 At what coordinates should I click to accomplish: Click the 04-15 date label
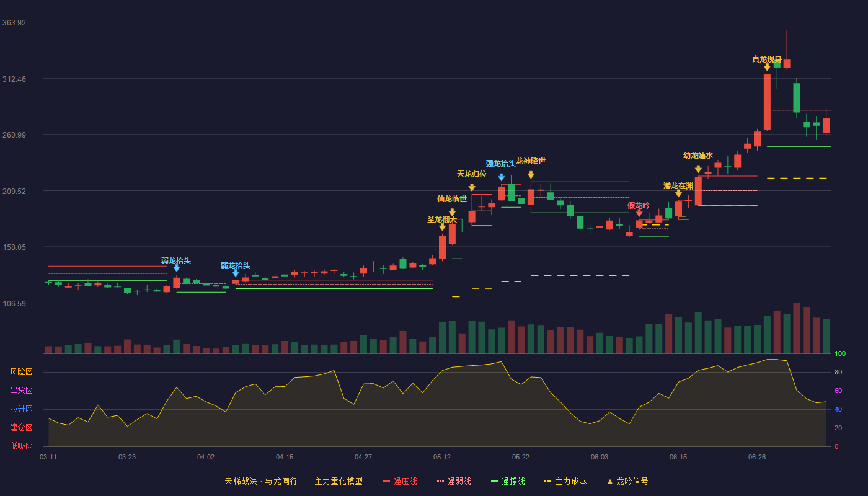[x=285, y=457]
